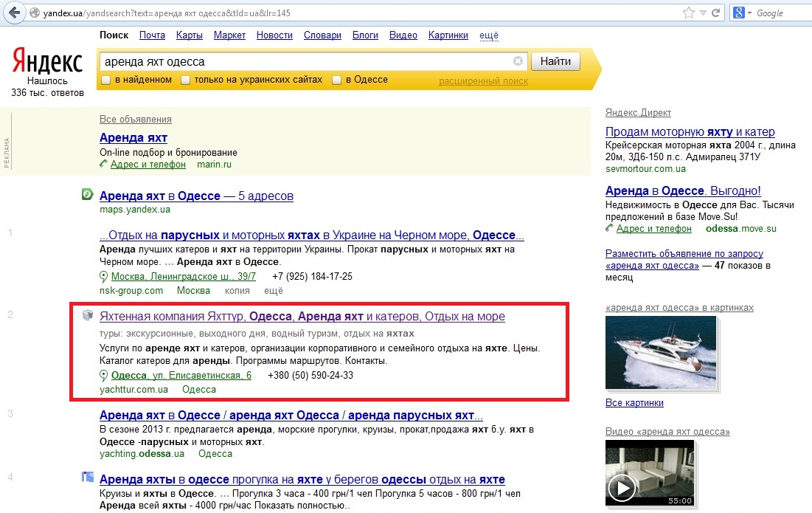Open the Блоги service tab
Image resolution: width=812 pixels, height=513 pixels.
[x=365, y=35]
